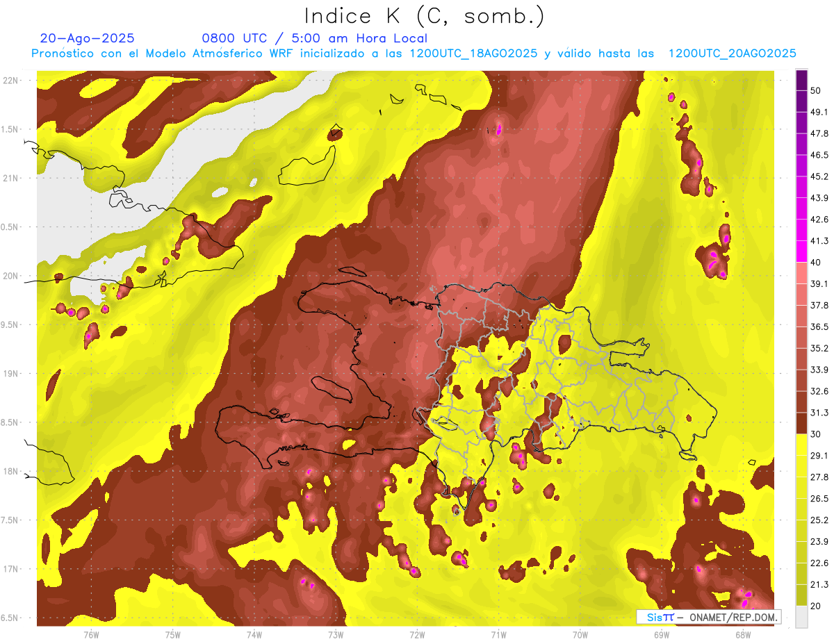Click the "73W" longitude axis label
This screenshot has height=644, width=834.
pyautogui.click(x=335, y=635)
